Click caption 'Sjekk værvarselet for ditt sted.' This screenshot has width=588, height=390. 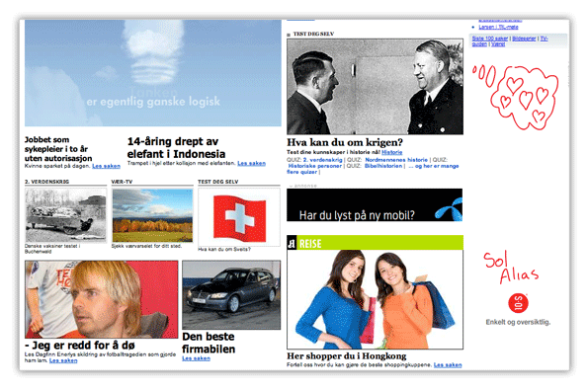146,246
